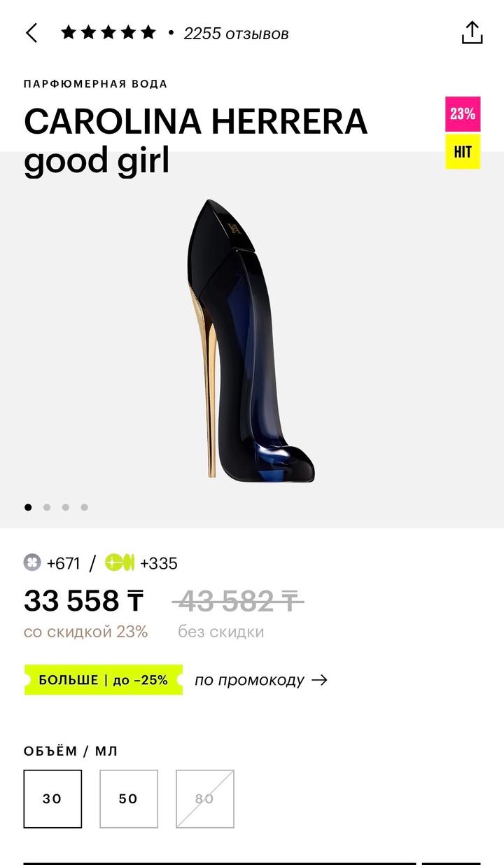The height and width of the screenshot is (865, 504).
Task: Tap the Good Girl perfume bottle image
Action: 251,340
